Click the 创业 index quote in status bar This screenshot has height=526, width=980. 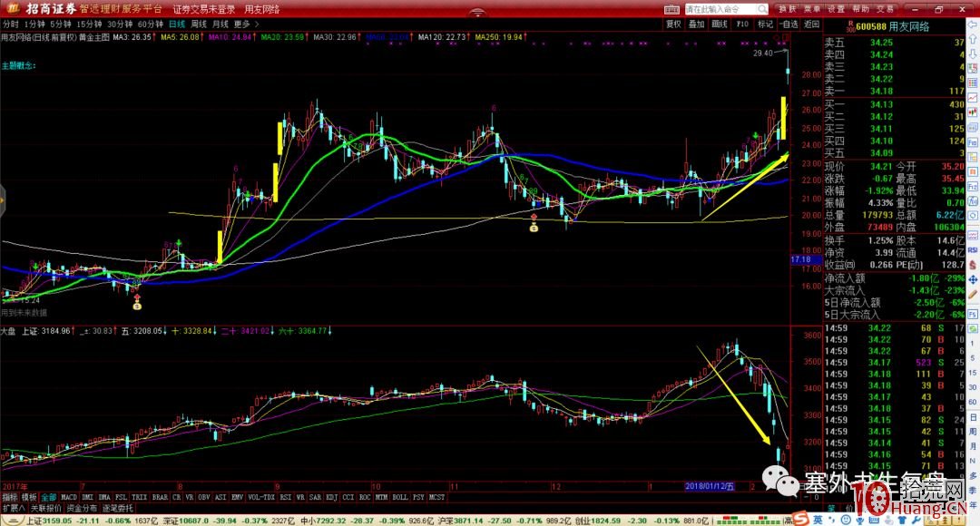point(642,521)
